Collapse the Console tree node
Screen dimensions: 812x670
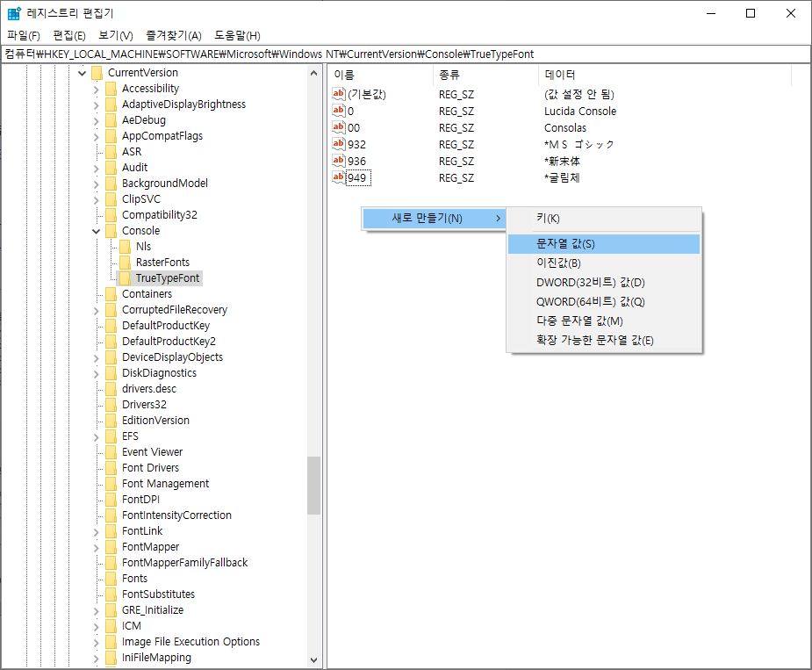[96, 231]
